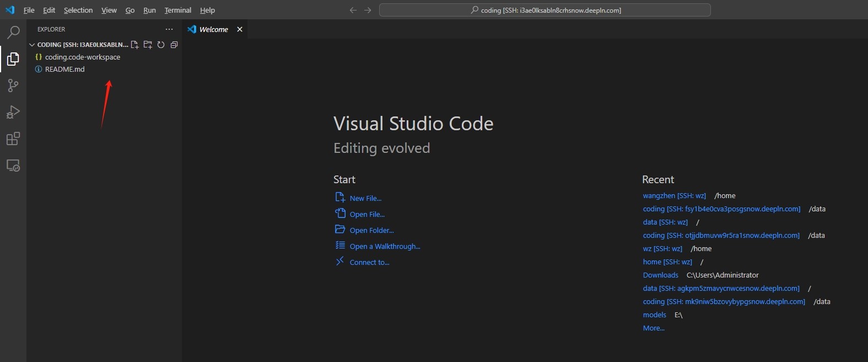Screen dimensions: 868x362
Task: Click New File icon in Explorer header
Action: point(134,45)
